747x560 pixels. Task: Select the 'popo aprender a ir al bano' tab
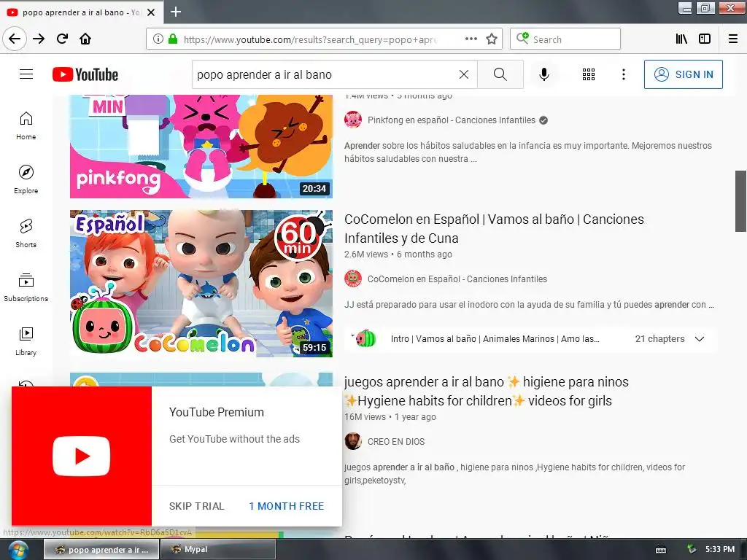(82, 12)
